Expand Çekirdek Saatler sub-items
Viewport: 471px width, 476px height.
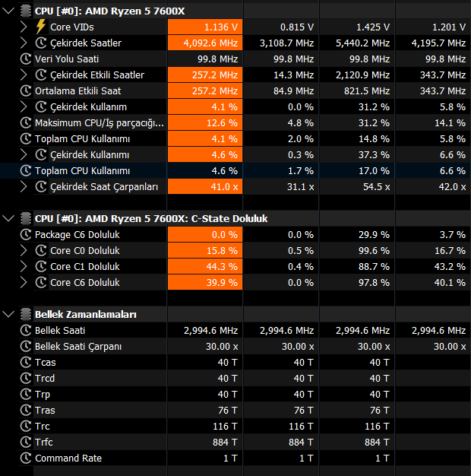coord(24,43)
